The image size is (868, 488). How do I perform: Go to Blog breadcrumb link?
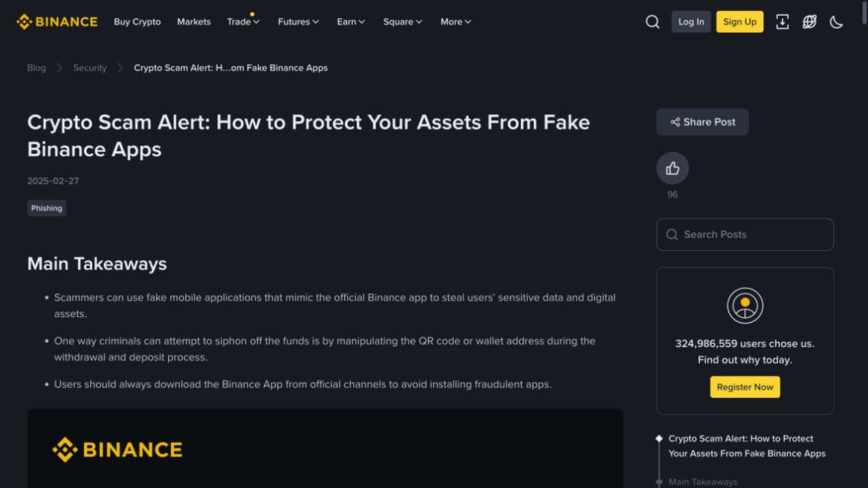point(37,68)
